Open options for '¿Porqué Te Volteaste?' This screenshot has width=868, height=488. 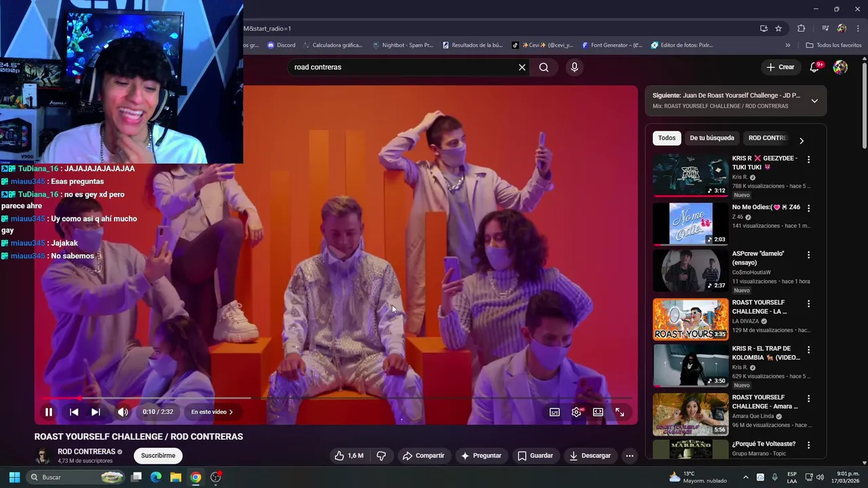coord(808,445)
